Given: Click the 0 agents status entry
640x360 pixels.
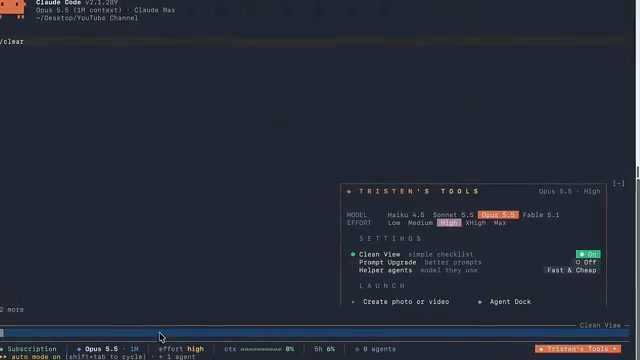Looking at the screenshot, I should point(376,349).
